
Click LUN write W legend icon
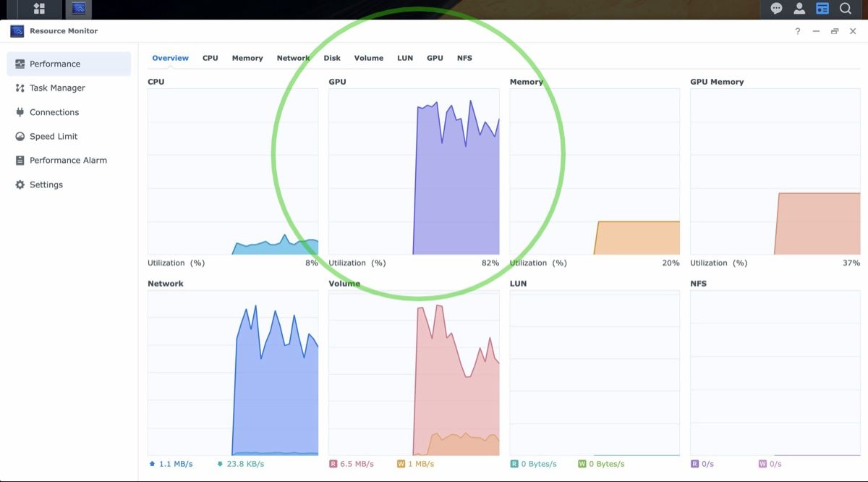[582, 464]
